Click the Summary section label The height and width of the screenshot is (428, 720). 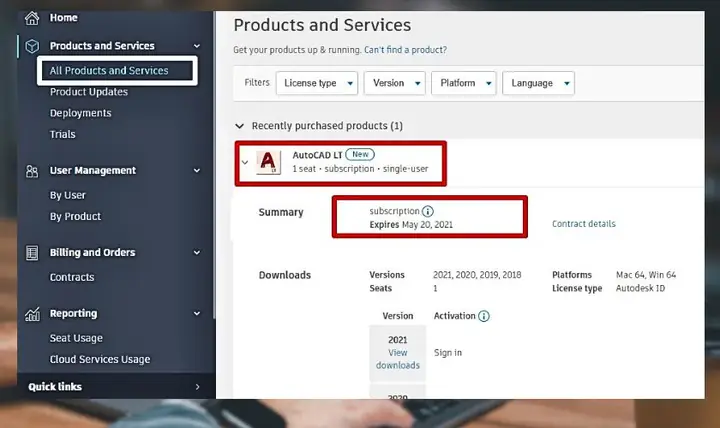point(281,212)
